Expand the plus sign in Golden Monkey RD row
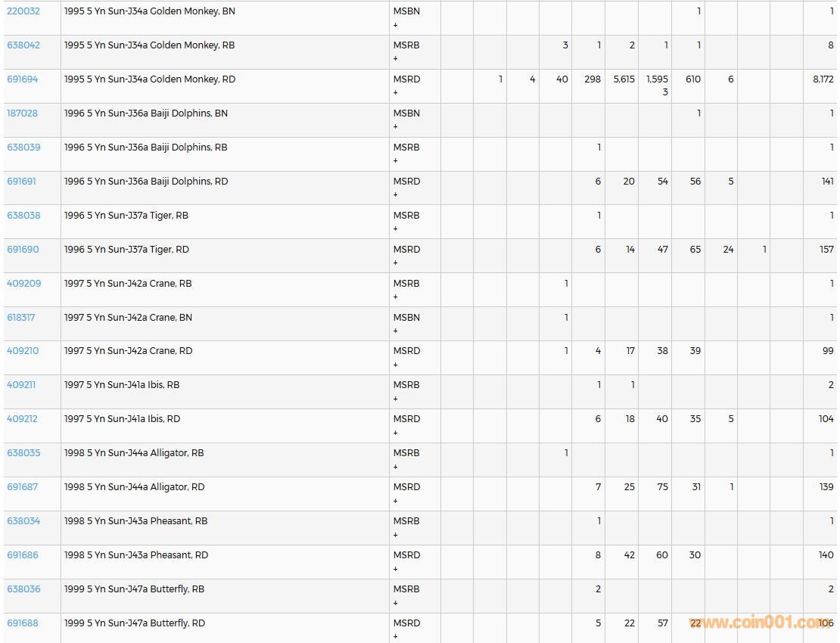The height and width of the screenshot is (643, 840). coord(395,93)
